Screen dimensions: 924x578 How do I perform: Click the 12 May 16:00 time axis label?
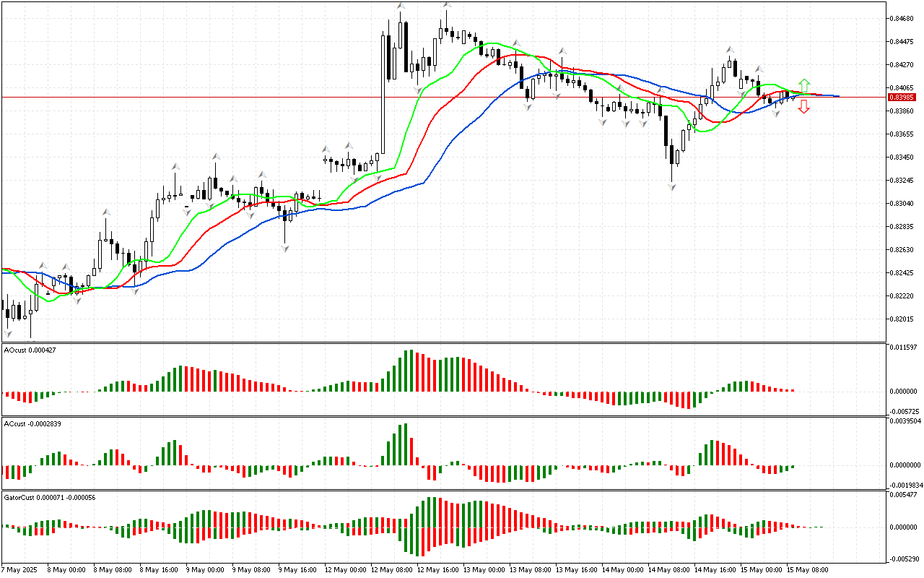[440, 569]
